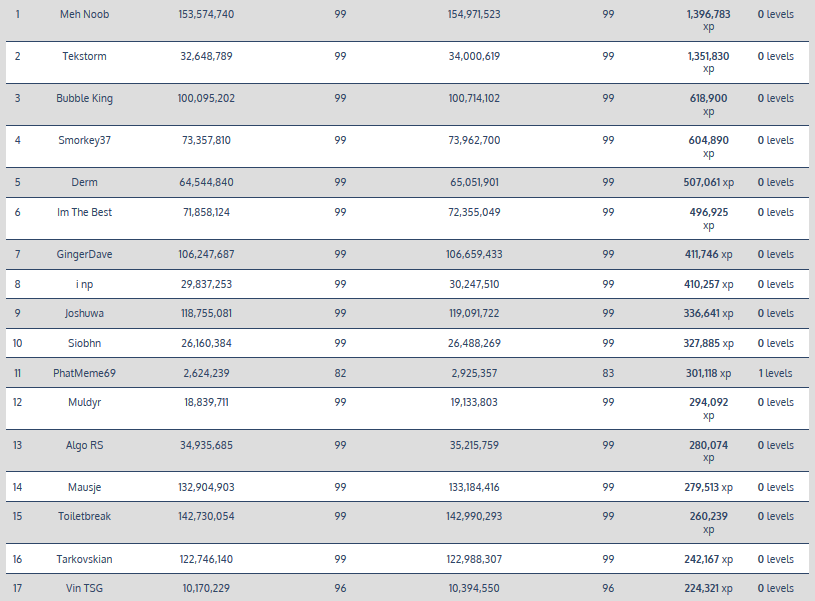Viewport: 815px width, 601px height.
Task: Click player name Derm
Action: click(x=84, y=182)
